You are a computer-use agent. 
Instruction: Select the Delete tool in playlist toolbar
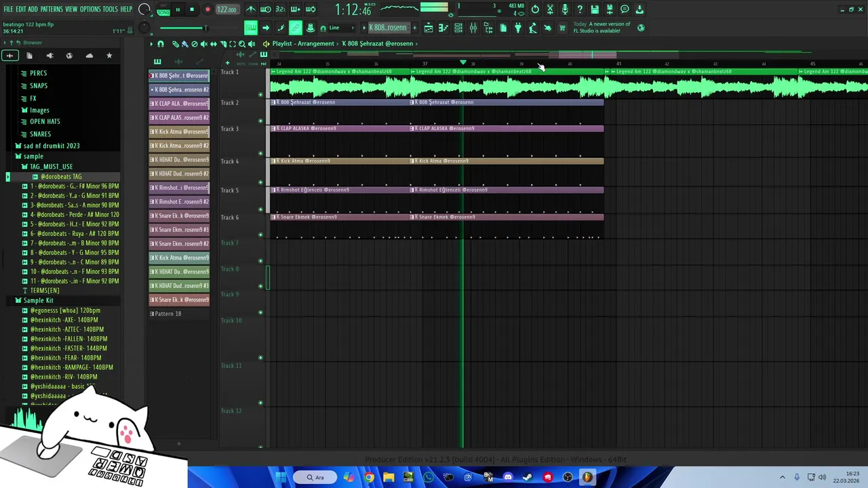(x=195, y=43)
